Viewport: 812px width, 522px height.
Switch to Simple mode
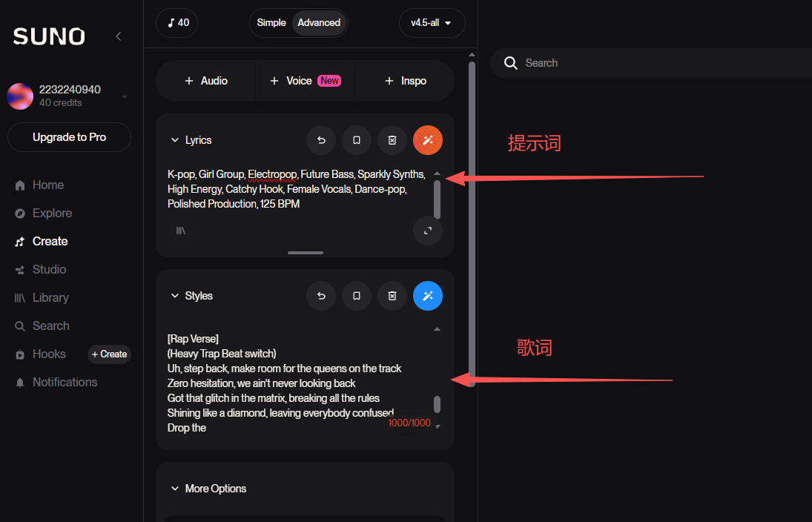[271, 23]
